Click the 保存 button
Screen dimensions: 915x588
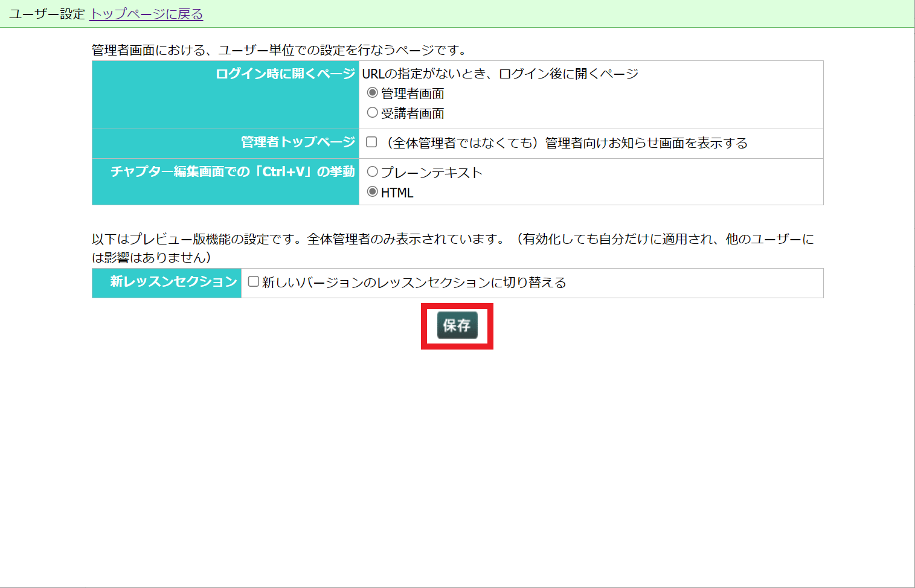457,325
